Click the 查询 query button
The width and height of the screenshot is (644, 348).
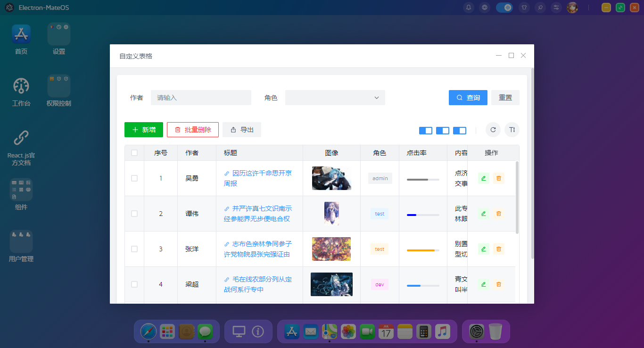[x=468, y=98]
